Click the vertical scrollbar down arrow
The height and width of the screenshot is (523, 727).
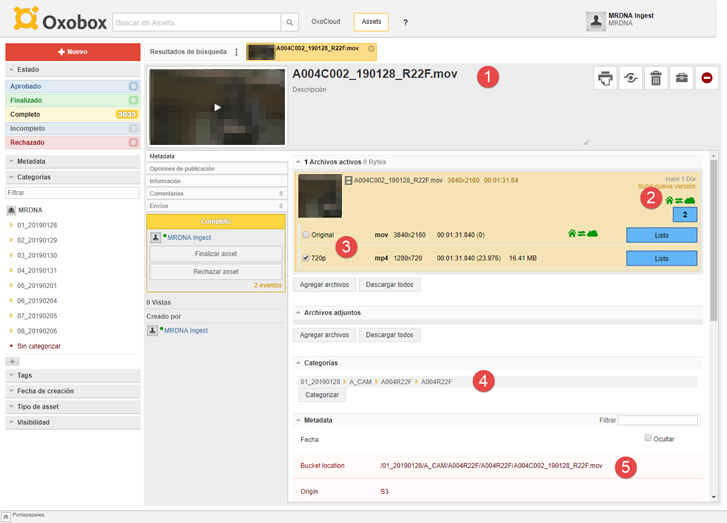pyautogui.click(x=713, y=497)
